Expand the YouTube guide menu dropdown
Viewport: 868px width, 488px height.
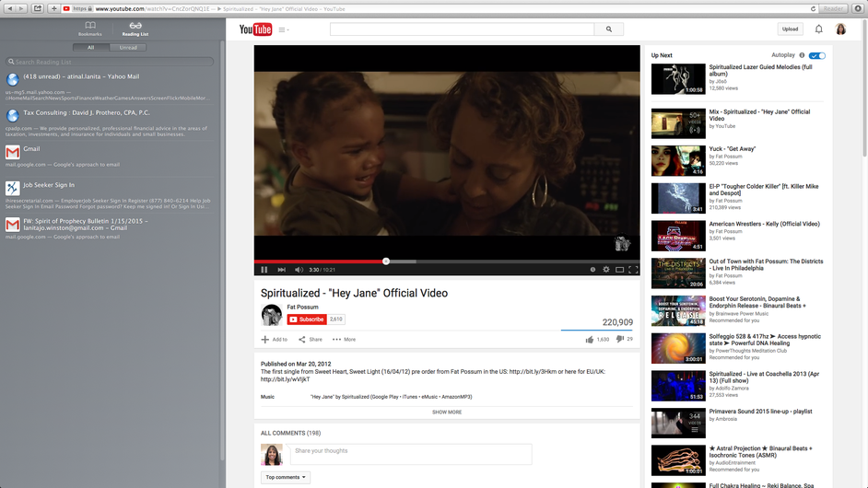coord(284,29)
